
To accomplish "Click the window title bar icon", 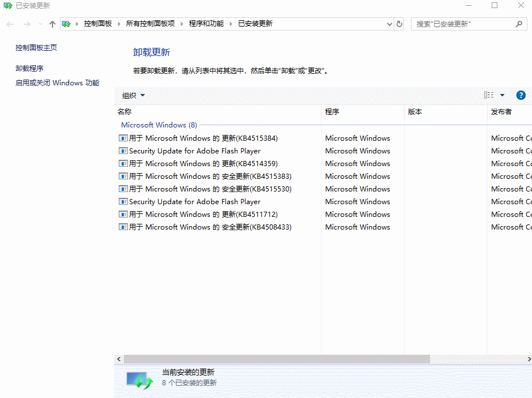I will point(8,5).
